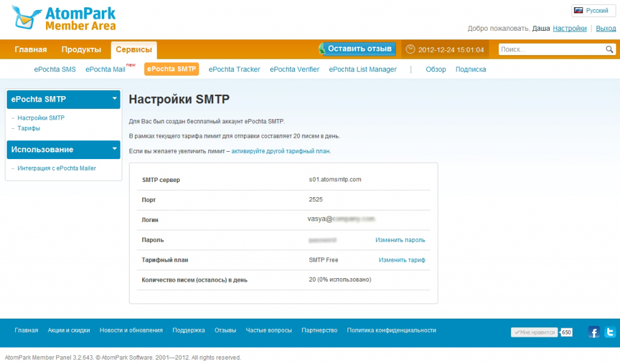Open footer Политика конфиденциальности link
The height and width of the screenshot is (364, 620).
tap(392, 331)
